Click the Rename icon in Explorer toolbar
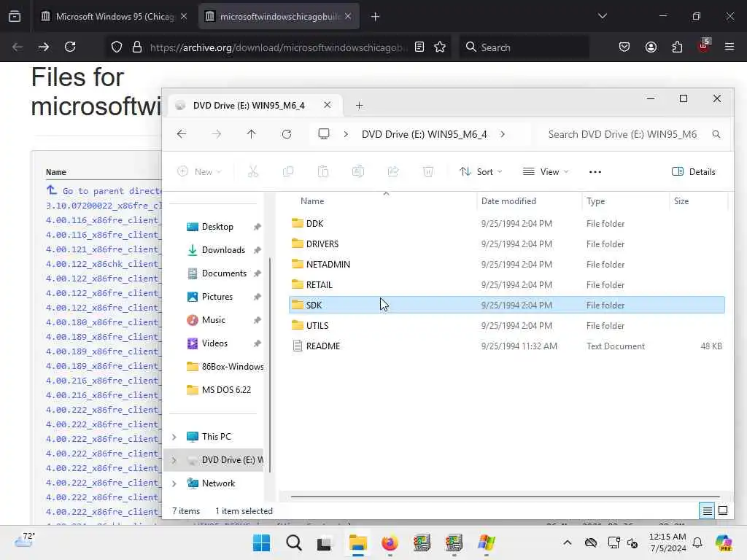The width and height of the screenshot is (747, 560). click(x=358, y=171)
